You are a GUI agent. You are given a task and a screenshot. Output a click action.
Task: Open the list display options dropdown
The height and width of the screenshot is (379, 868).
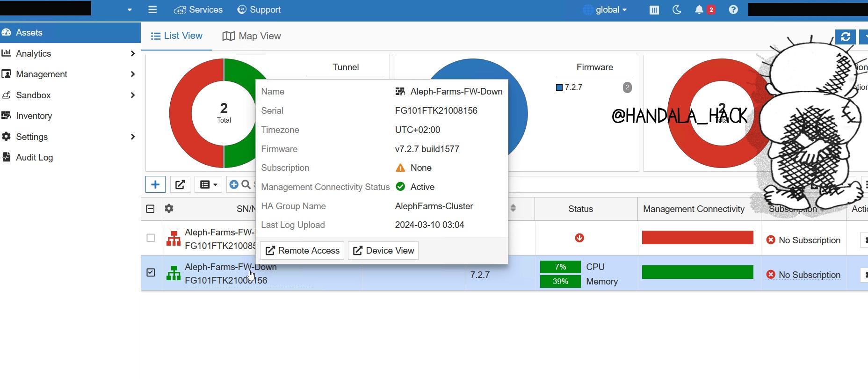[209, 184]
